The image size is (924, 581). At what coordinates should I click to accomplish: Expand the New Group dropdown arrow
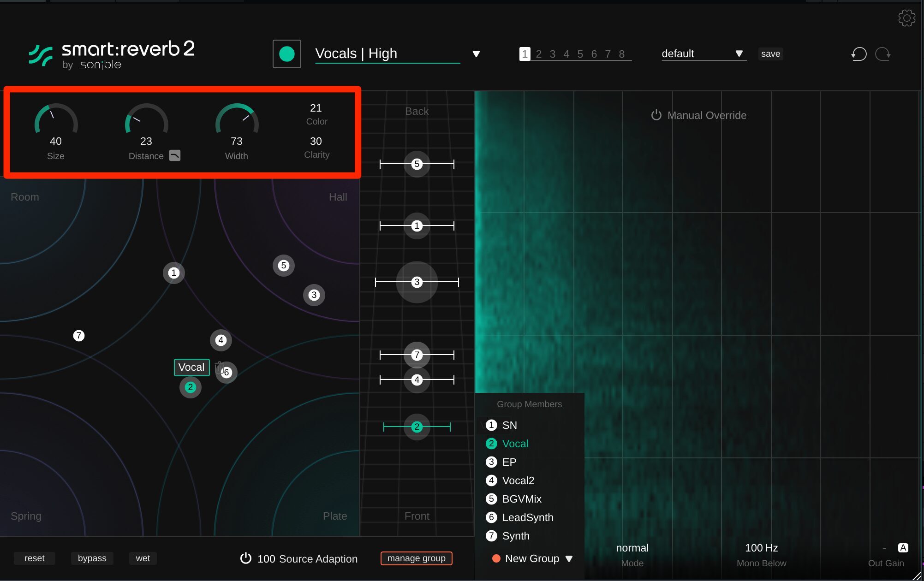(569, 559)
